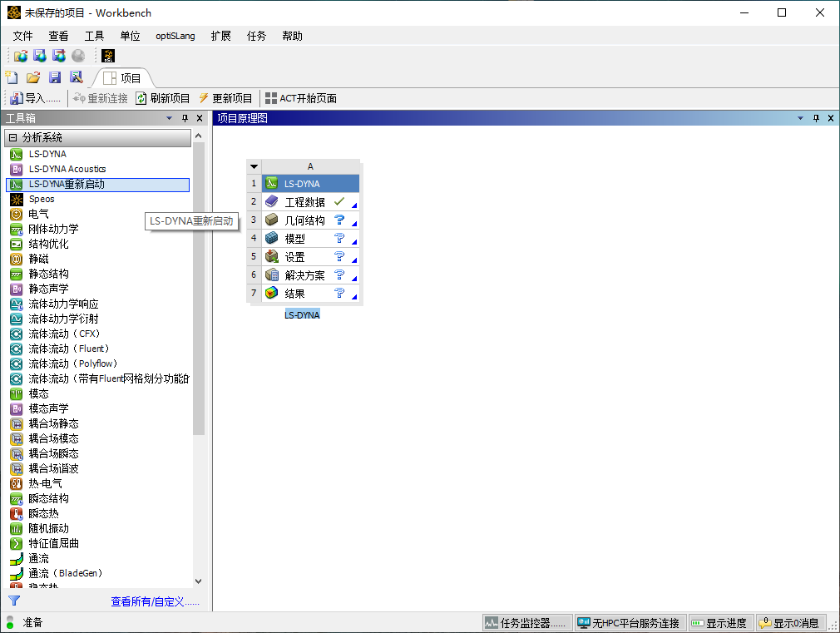840x633 pixels.
Task: Open the optiSLang menu
Action: point(175,36)
